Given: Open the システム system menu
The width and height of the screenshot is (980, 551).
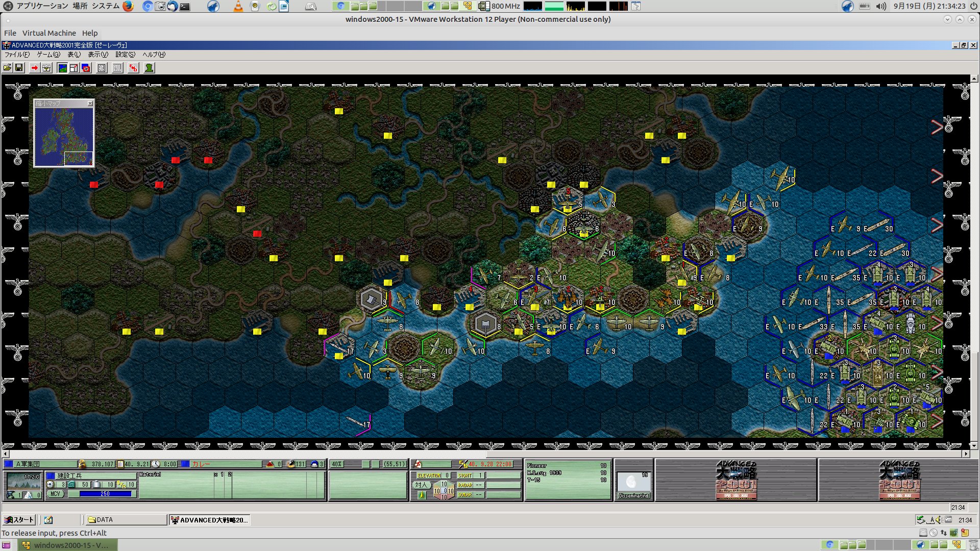Looking at the screenshot, I should (x=106, y=6).
